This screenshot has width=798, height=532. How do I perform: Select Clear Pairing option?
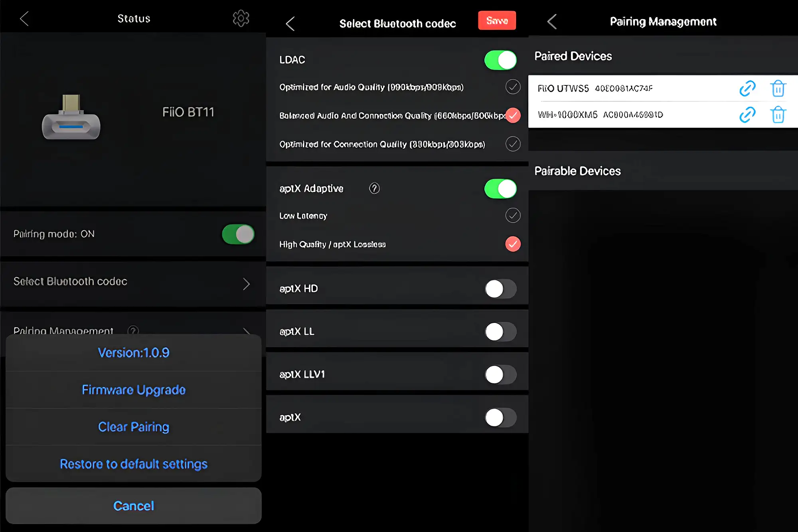point(134,427)
